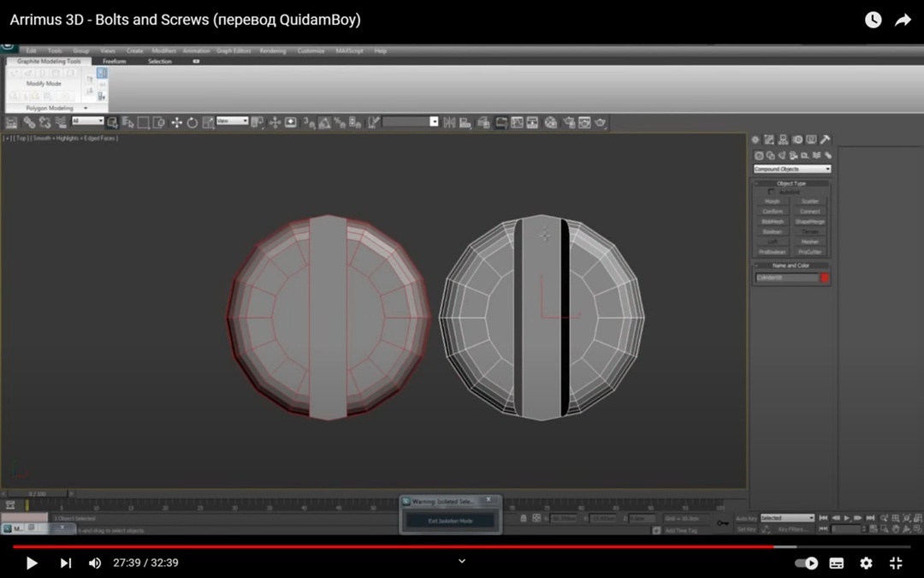Click the ProCutter object type button
The height and width of the screenshot is (578, 924).
pyautogui.click(x=810, y=252)
